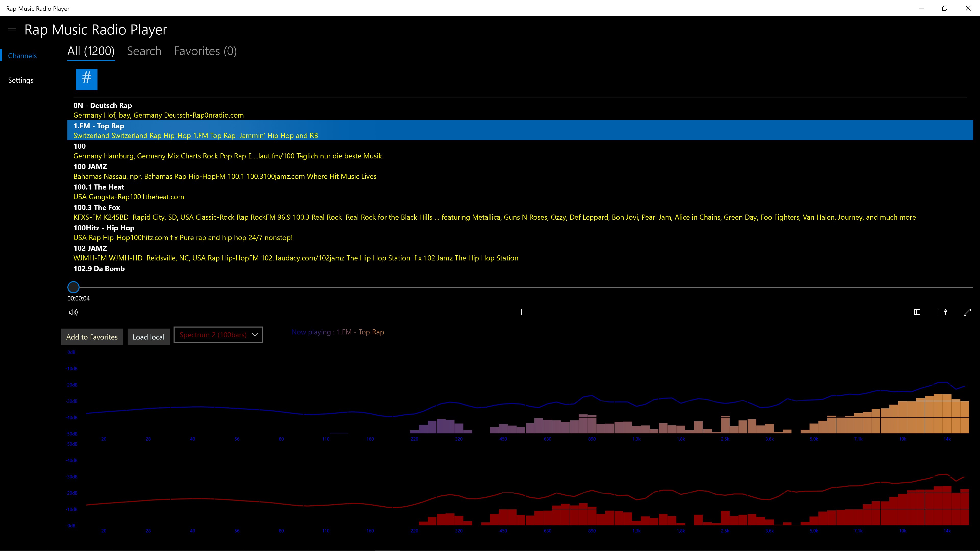Mute audio with the volume icon
The width and height of the screenshot is (980, 551).
pyautogui.click(x=73, y=312)
